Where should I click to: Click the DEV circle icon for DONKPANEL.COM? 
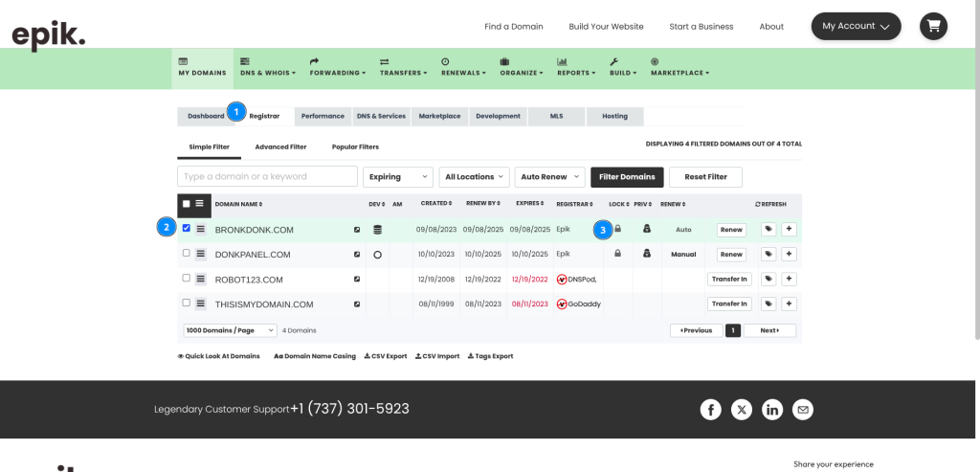tap(377, 255)
